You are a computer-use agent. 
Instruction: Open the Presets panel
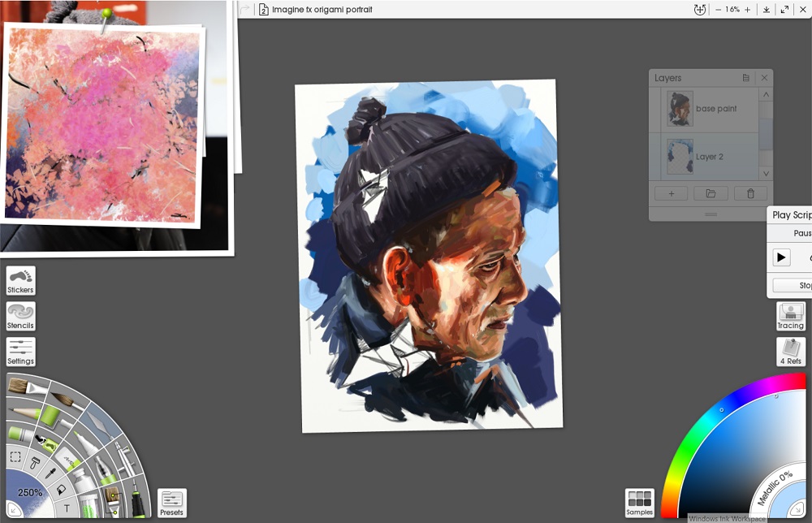172,504
